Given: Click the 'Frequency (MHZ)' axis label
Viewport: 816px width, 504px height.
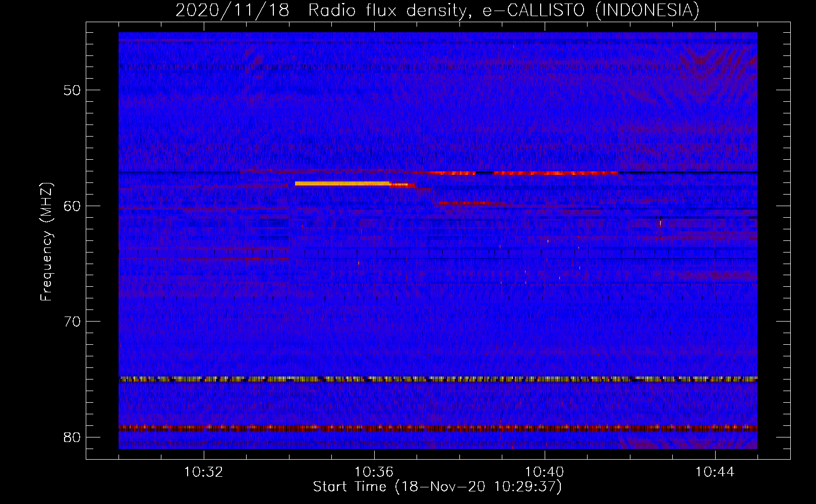Looking at the screenshot, I should coord(46,242).
